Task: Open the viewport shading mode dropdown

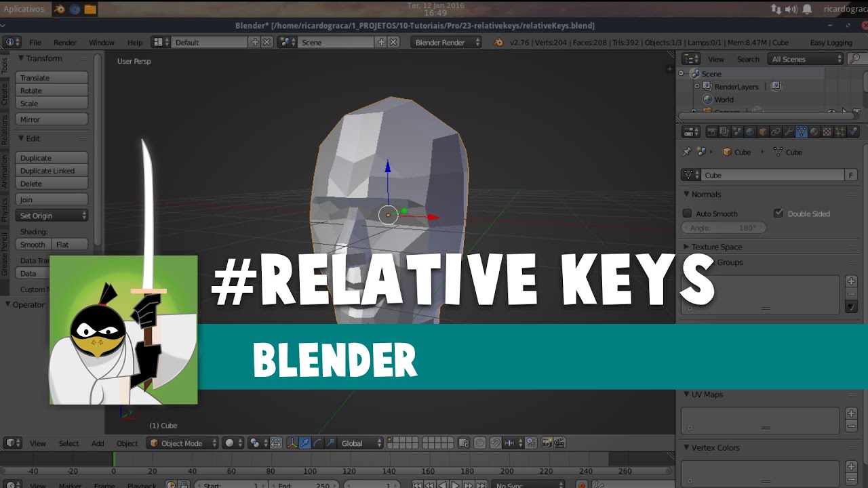Action: pyautogui.click(x=233, y=443)
